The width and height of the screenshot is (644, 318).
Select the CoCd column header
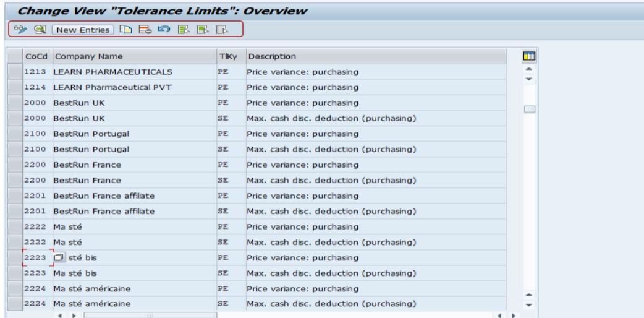tap(37, 56)
